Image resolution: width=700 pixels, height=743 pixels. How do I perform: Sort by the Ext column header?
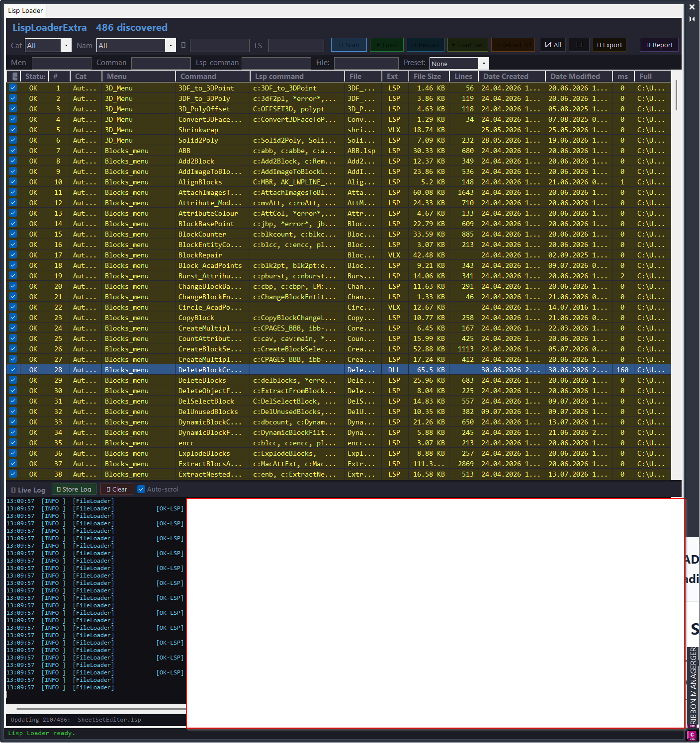point(395,76)
